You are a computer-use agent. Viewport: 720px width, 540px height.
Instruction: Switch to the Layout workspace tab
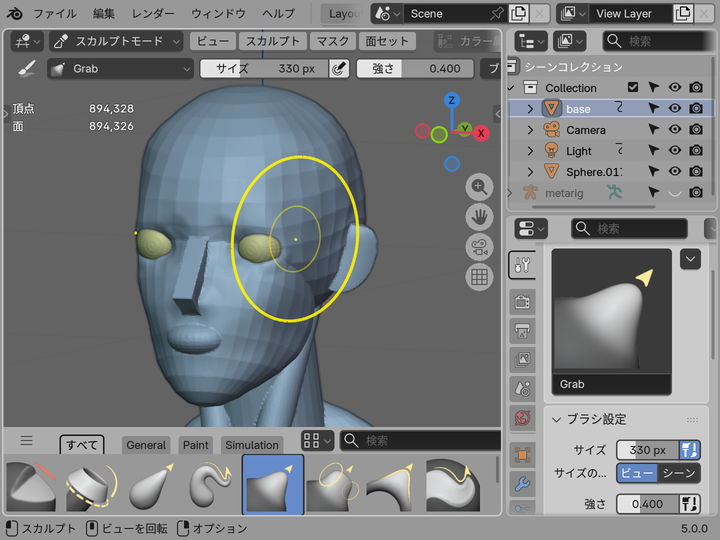coord(344,14)
